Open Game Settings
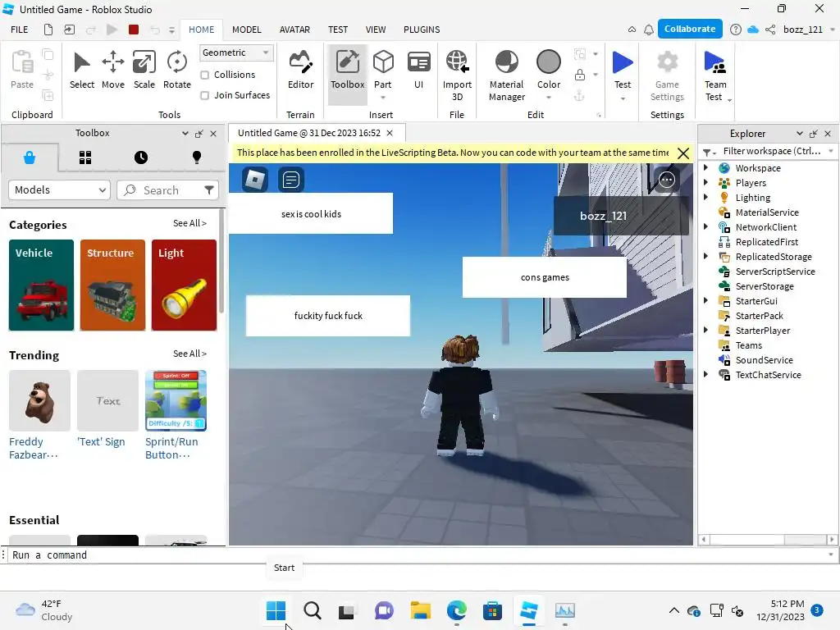 tap(667, 75)
